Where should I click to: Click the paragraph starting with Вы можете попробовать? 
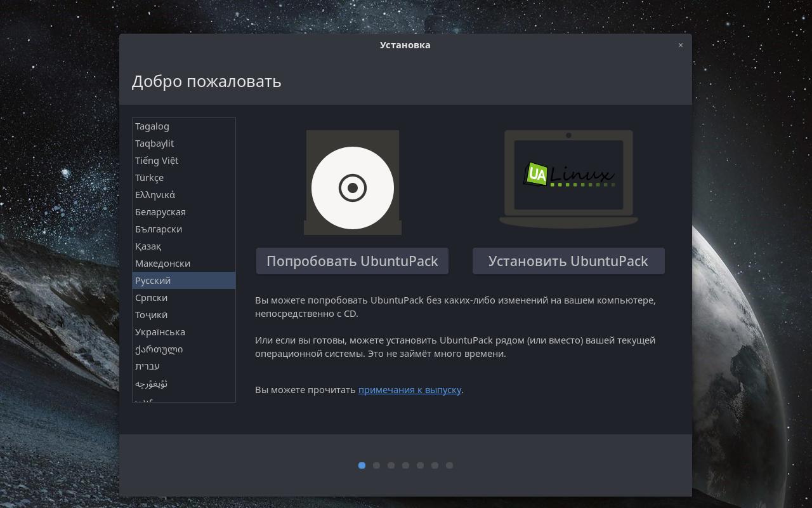[x=455, y=307]
